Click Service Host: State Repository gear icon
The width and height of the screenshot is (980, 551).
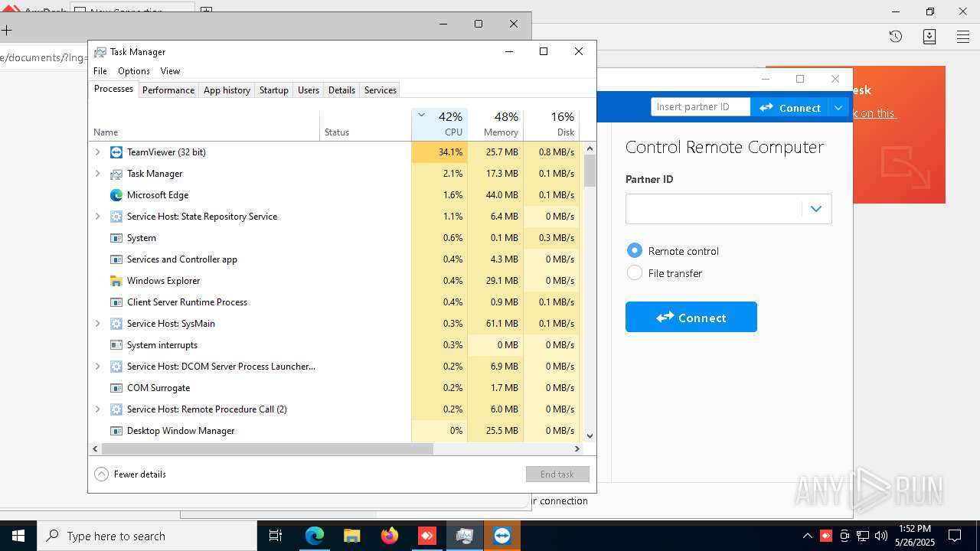(x=116, y=217)
